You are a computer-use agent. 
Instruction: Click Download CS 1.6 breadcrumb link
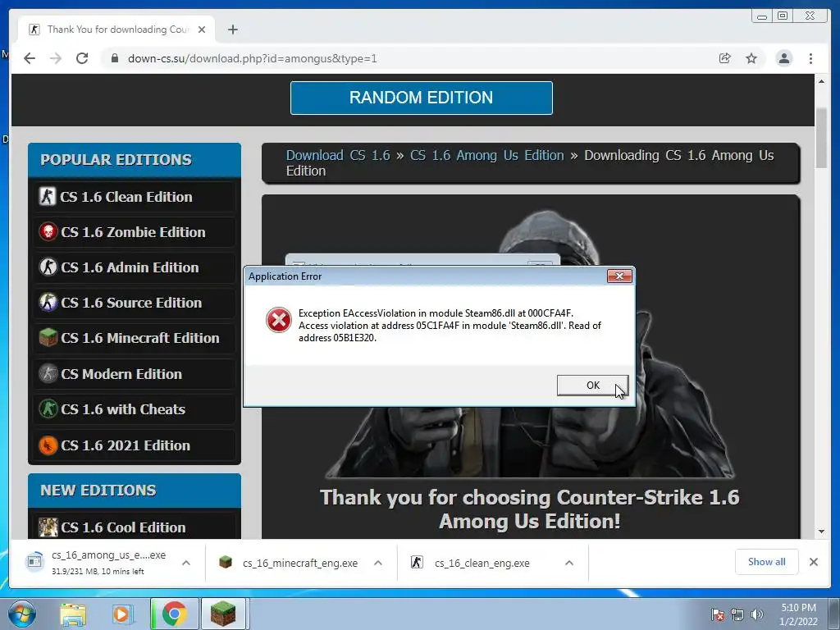point(338,155)
